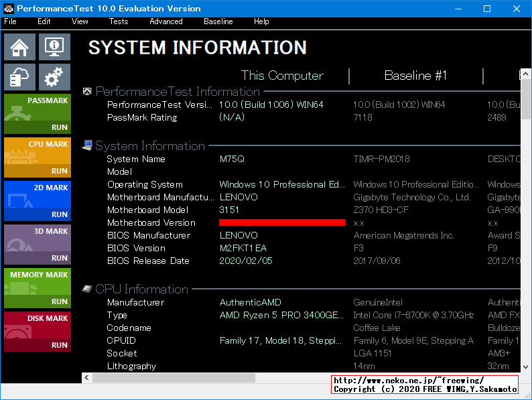Run the Memory Mark test
The height and width of the screenshot is (400, 532).
point(38,288)
